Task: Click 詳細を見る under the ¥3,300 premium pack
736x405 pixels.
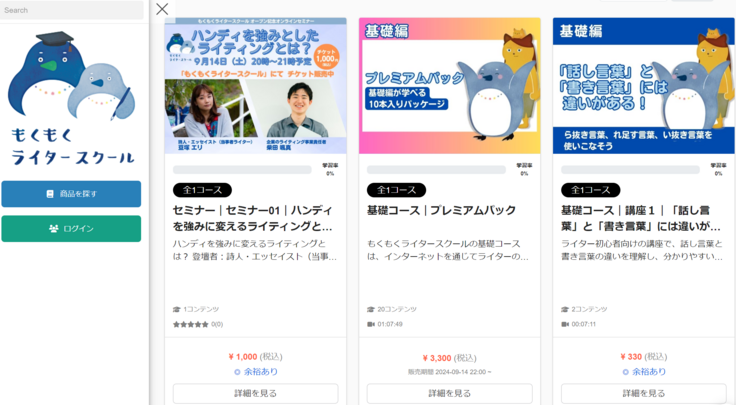Action: coord(450,393)
